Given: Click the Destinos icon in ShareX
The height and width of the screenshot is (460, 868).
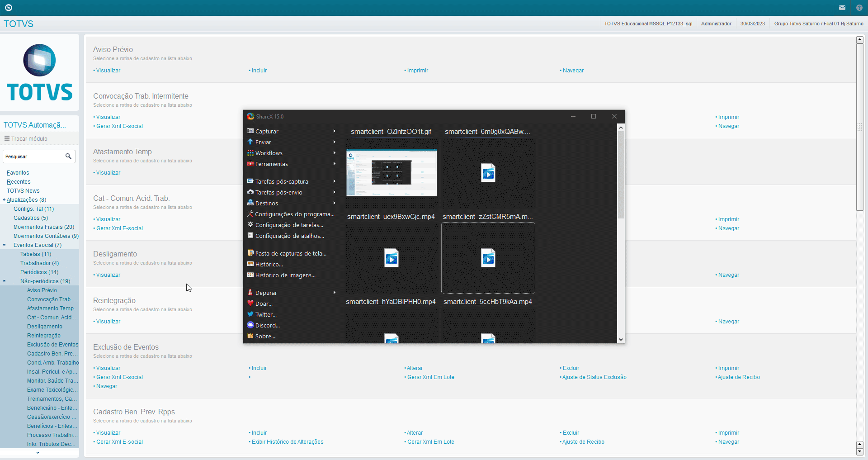Looking at the screenshot, I should (250, 203).
